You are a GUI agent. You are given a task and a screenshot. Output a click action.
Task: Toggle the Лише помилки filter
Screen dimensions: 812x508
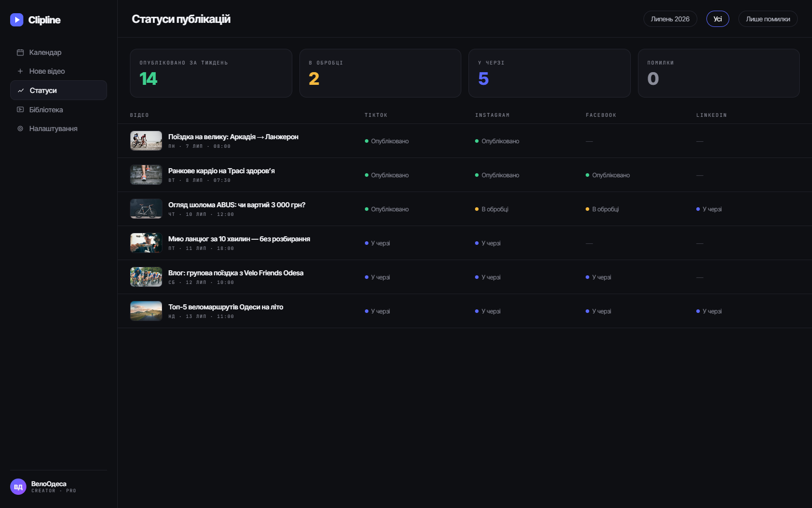[768, 19]
